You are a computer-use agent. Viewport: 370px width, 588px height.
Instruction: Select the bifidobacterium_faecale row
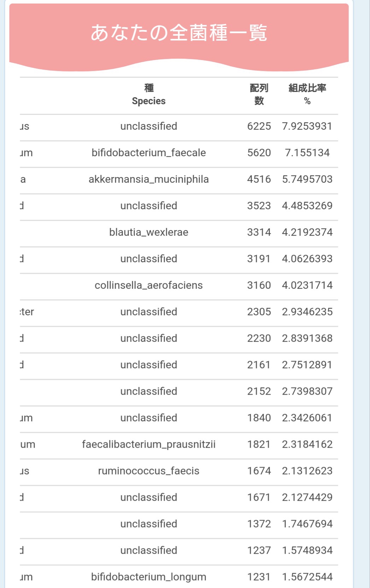[179, 153]
